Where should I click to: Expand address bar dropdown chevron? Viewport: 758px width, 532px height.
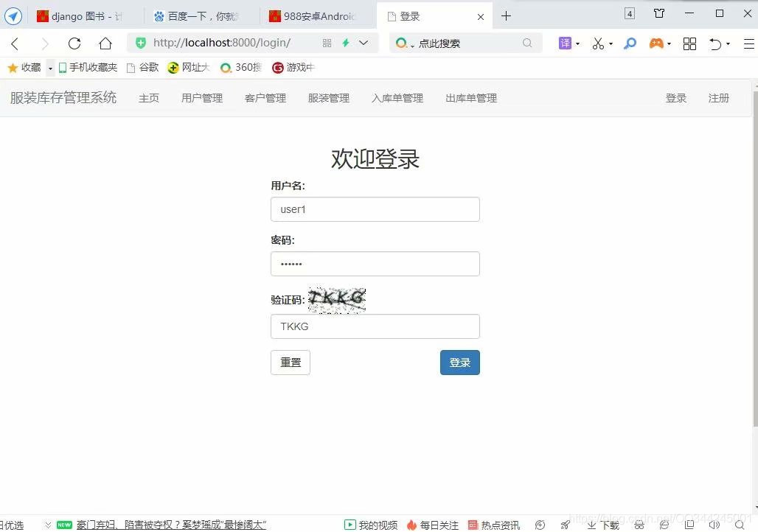364,43
